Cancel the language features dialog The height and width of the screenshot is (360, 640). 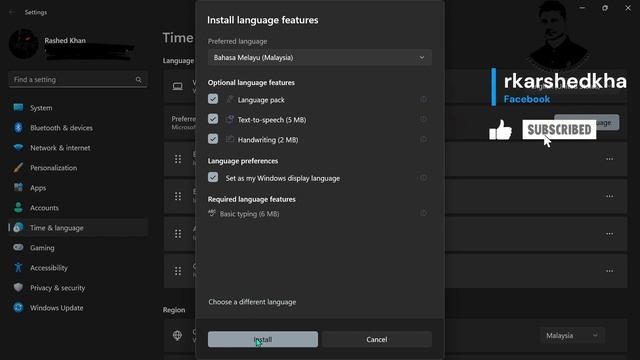377,339
